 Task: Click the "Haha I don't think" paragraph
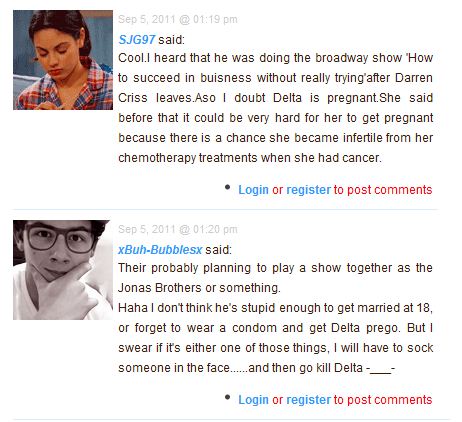[275, 338]
